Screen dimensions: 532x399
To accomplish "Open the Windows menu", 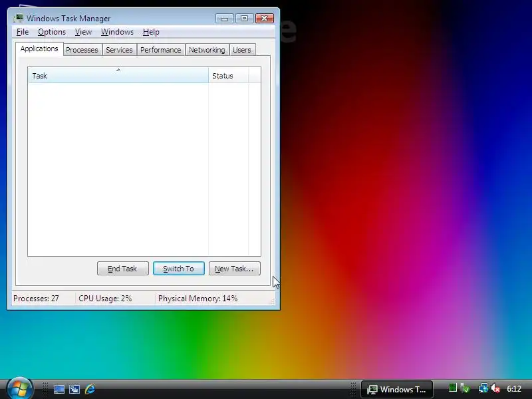I will coord(117,32).
